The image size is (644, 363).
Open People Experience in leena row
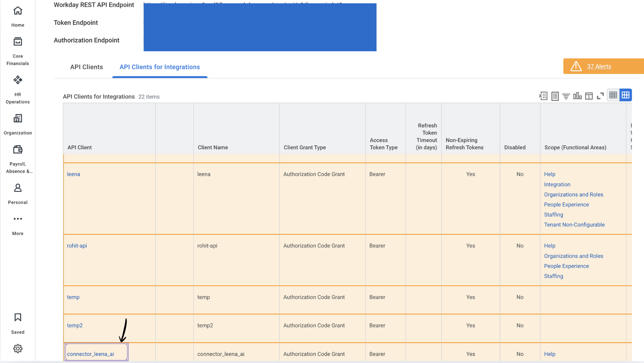[566, 204]
